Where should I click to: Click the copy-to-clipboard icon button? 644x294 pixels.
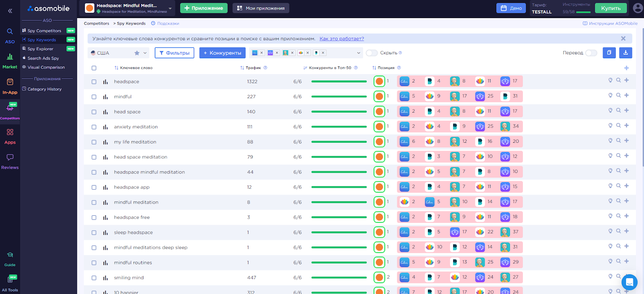609,53
